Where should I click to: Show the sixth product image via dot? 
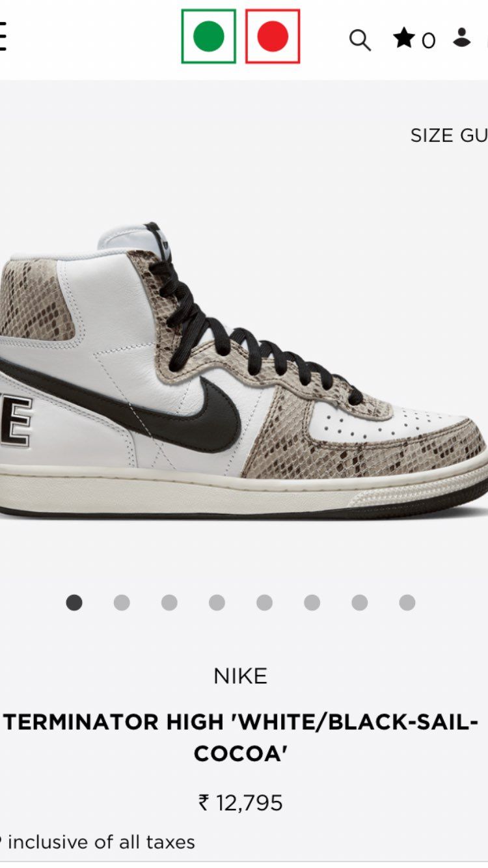pos(312,603)
